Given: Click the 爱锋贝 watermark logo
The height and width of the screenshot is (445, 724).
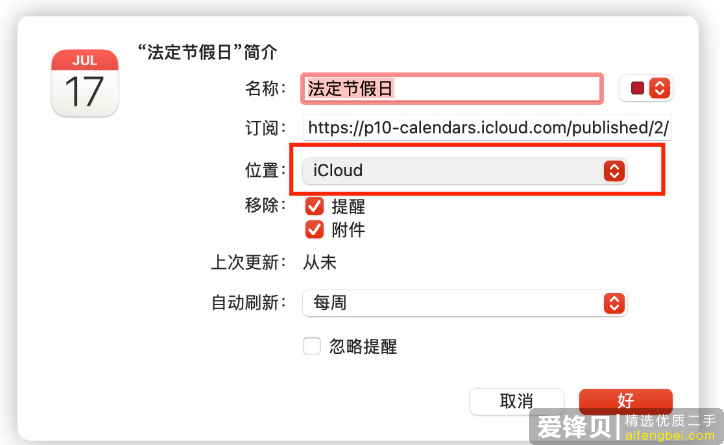Looking at the screenshot, I should point(577,425).
